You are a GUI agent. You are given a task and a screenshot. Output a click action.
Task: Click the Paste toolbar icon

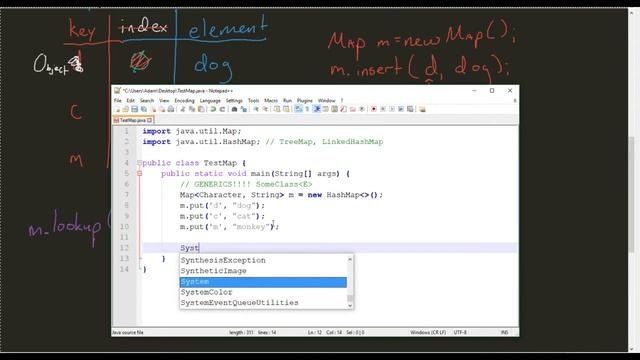(201, 109)
